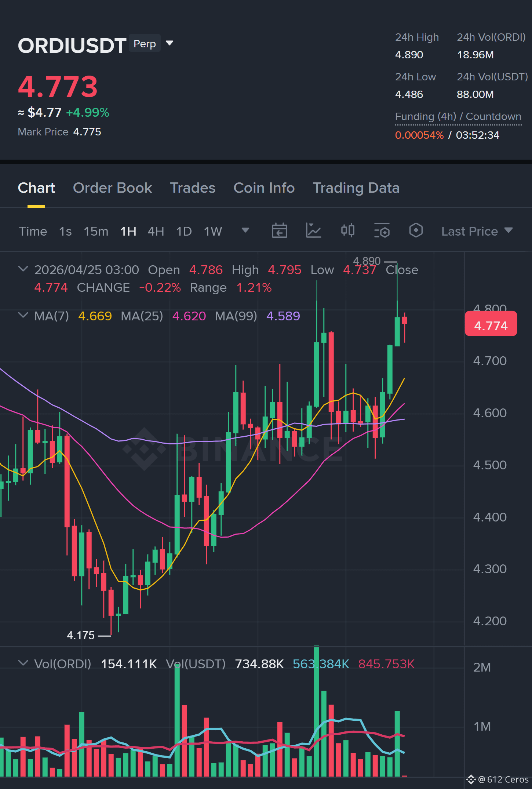Click the Binance watermark logo on chart

coord(144,448)
